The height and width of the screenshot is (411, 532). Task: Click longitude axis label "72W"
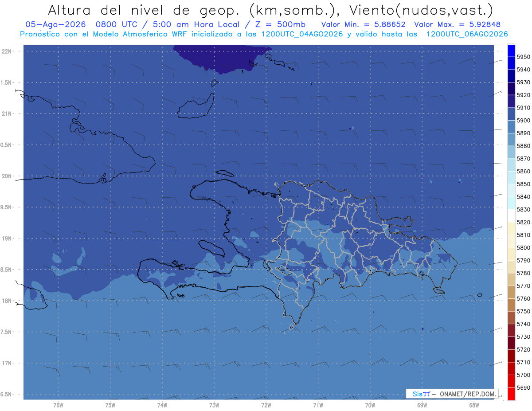point(266,405)
